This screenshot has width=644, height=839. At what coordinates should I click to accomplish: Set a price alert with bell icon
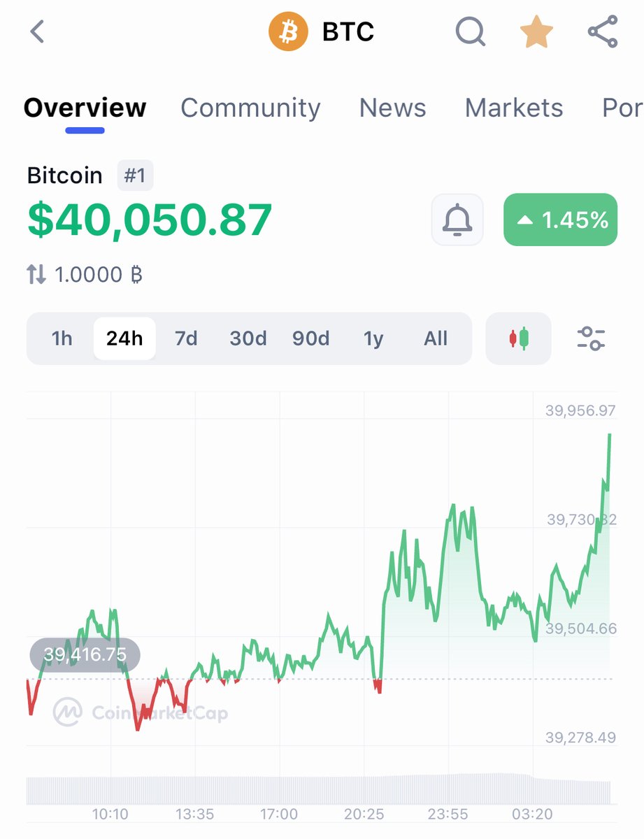457,220
